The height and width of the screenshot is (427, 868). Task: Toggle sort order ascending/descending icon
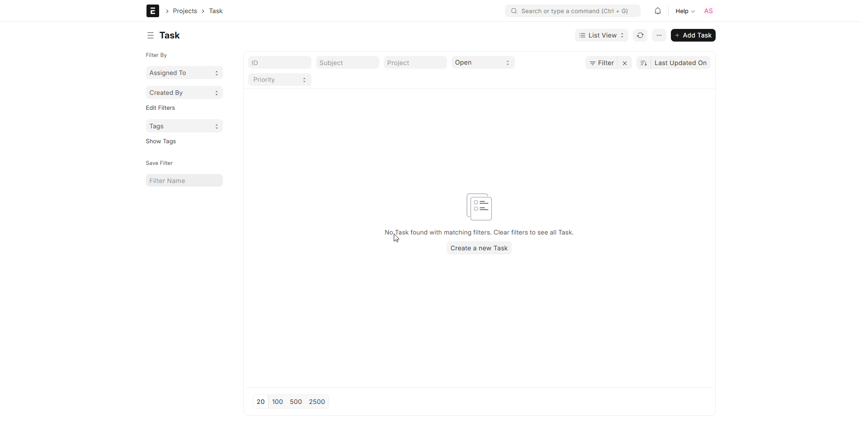(644, 63)
